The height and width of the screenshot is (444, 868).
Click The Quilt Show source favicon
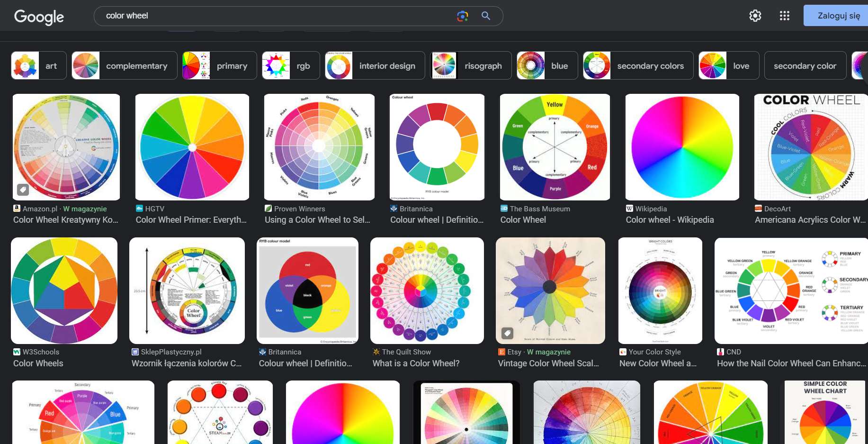click(x=376, y=352)
